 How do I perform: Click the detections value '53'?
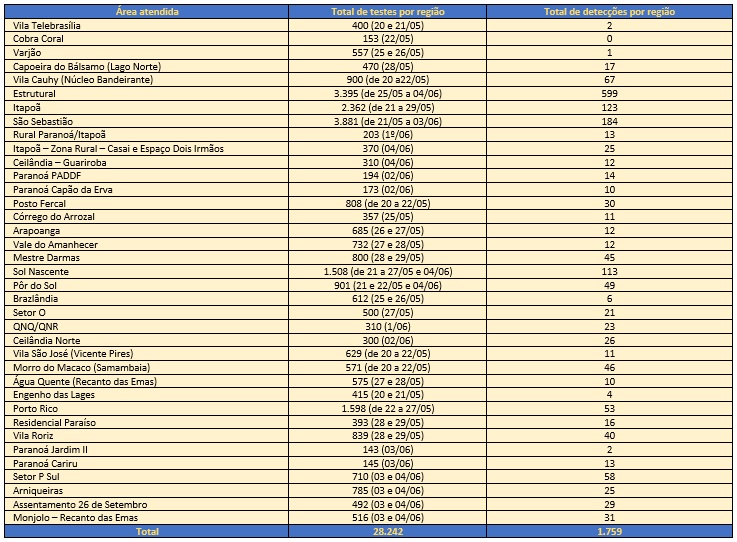pyautogui.click(x=610, y=408)
